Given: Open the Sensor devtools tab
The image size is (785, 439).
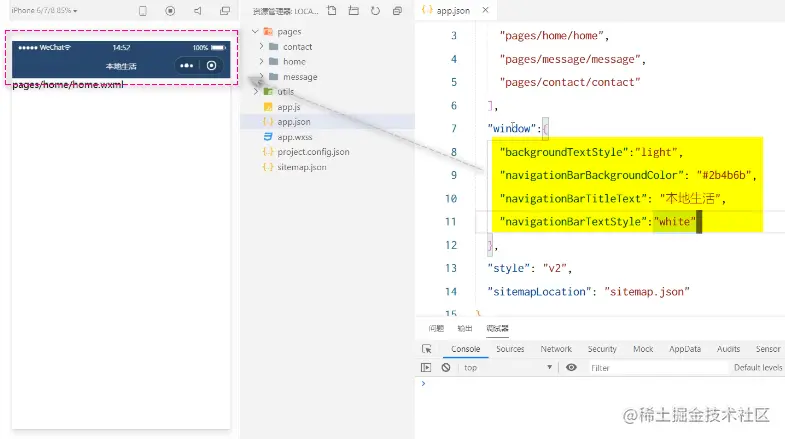Looking at the screenshot, I should point(767,349).
